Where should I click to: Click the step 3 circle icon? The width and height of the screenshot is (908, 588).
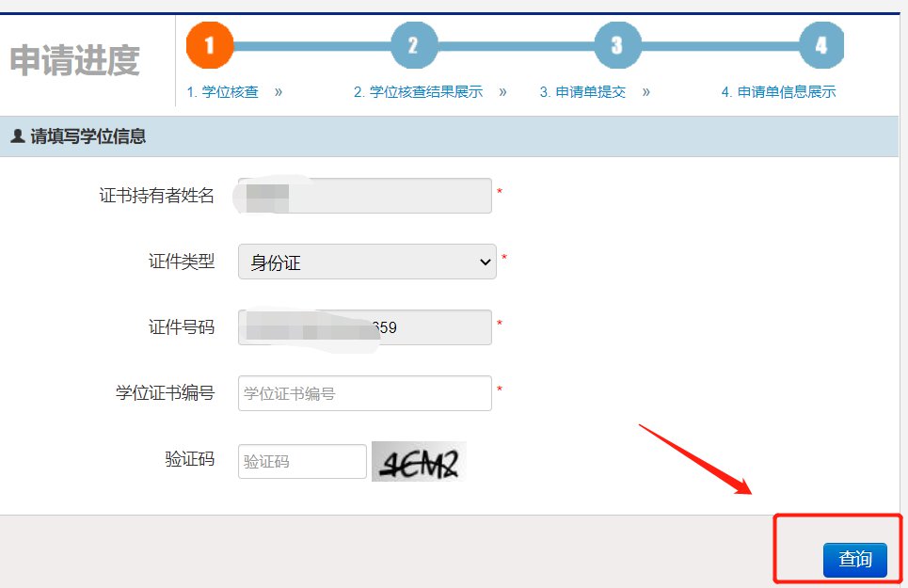[x=617, y=45]
